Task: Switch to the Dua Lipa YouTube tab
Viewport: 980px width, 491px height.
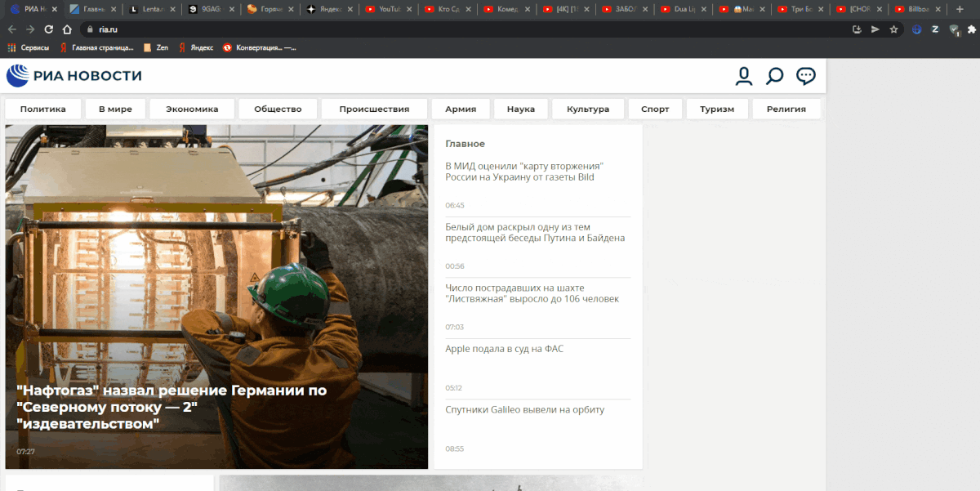Action: (x=682, y=9)
